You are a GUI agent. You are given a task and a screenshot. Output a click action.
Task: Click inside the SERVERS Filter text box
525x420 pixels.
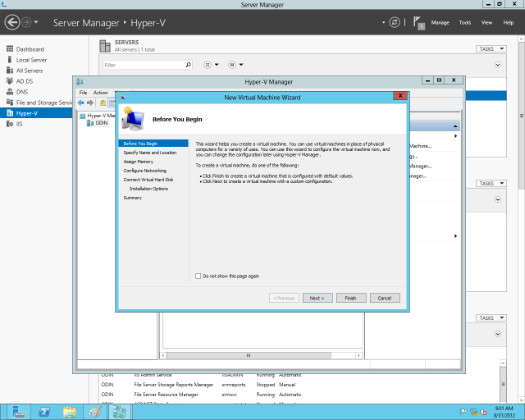[144, 65]
